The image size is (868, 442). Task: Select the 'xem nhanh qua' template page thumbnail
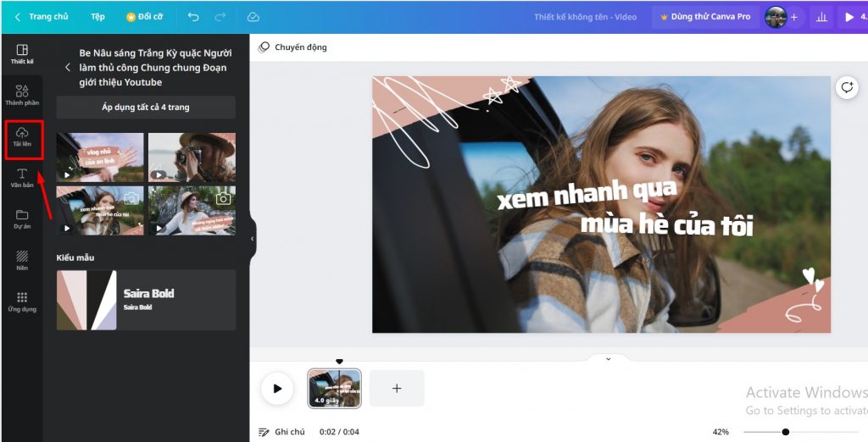coord(100,210)
